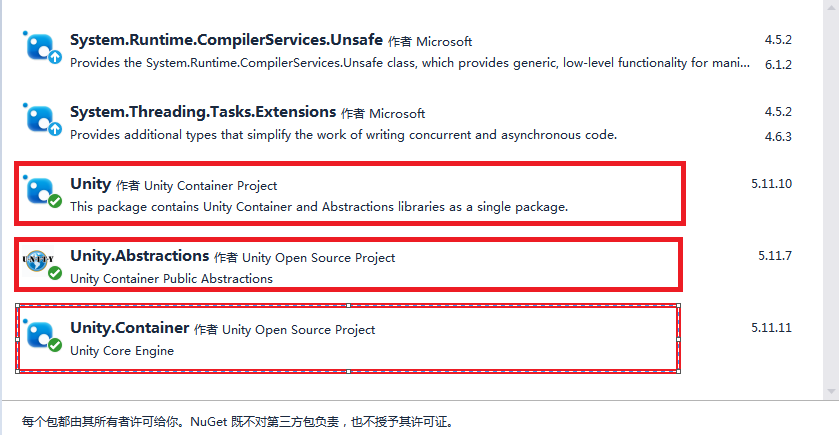839x435 pixels.
Task: Click the Unity package NuGet icon
Action: click(x=42, y=192)
